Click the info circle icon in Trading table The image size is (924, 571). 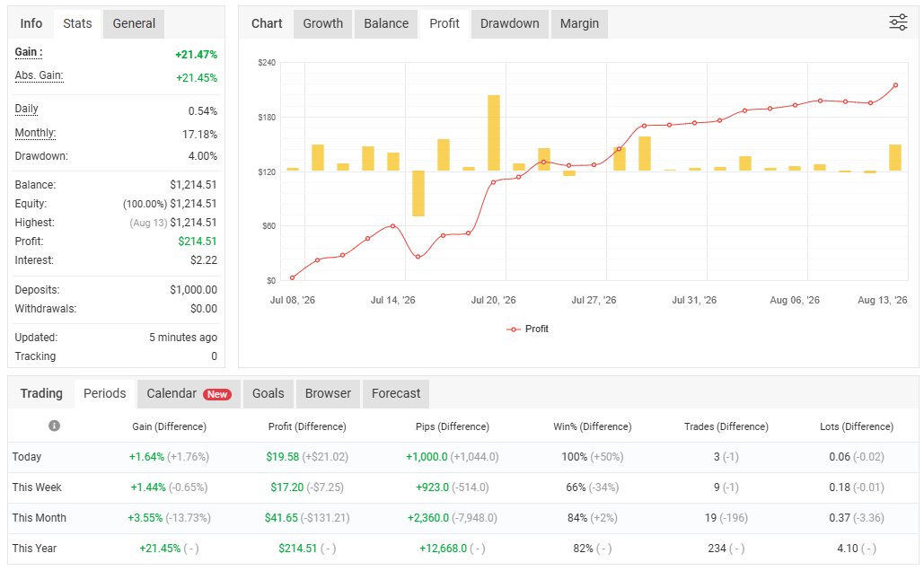pos(54,426)
